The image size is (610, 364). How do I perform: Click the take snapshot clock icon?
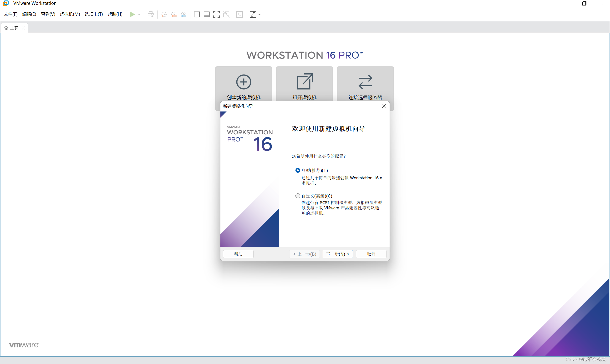[164, 15]
